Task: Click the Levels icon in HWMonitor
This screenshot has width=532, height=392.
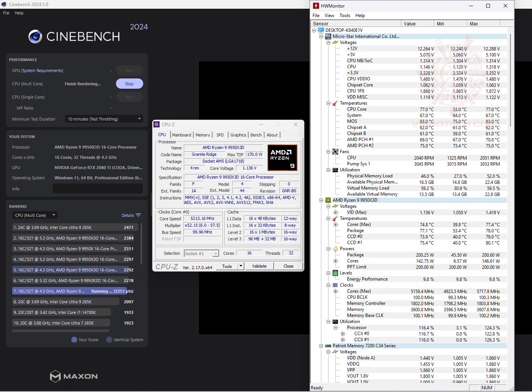Action: tap(335, 273)
